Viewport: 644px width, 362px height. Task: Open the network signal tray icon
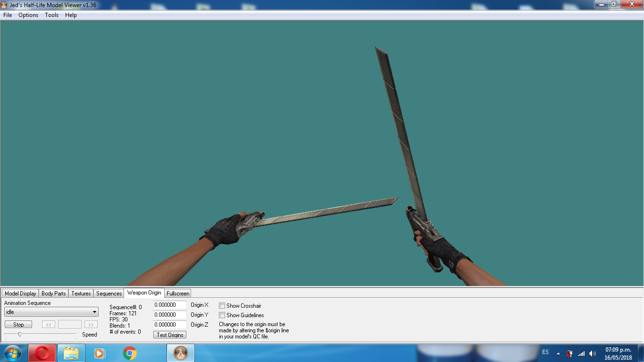pos(581,353)
